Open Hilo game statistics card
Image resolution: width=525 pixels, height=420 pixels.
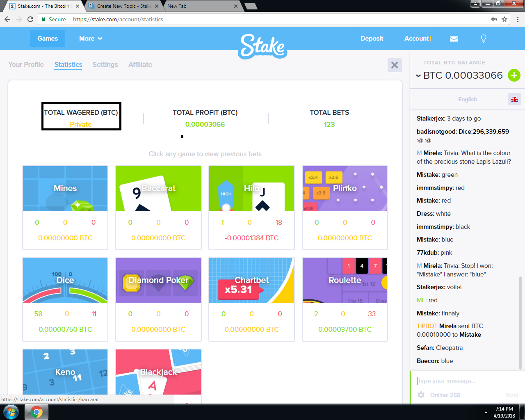click(x=251, y=208)
